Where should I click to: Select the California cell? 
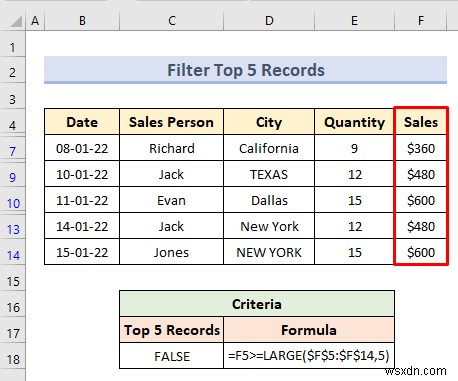point(269,148)
